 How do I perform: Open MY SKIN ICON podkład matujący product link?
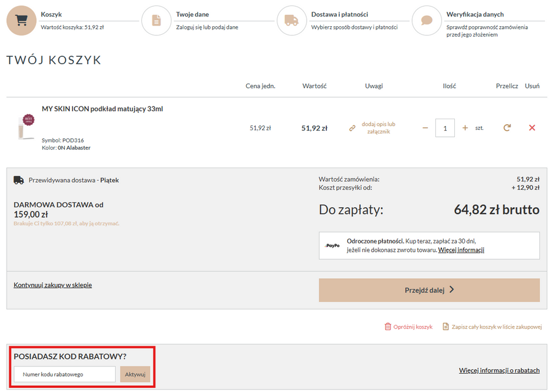pos(102,109)
